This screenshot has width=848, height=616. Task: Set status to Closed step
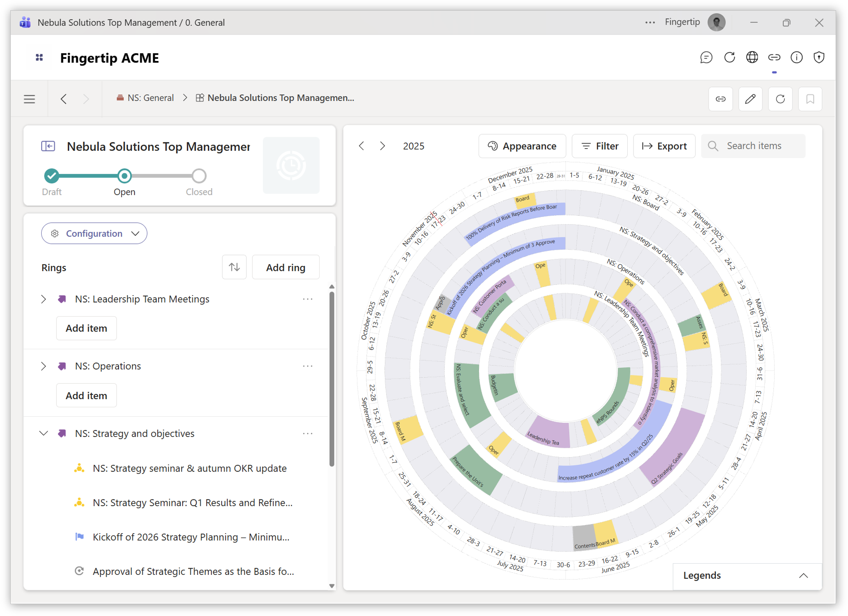(x=199, y=176)
